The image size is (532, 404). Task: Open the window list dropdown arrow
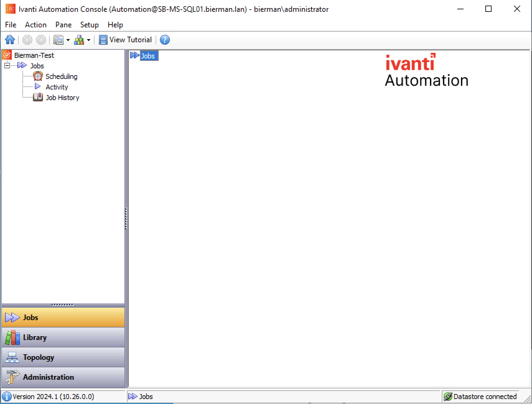(68, 40)
